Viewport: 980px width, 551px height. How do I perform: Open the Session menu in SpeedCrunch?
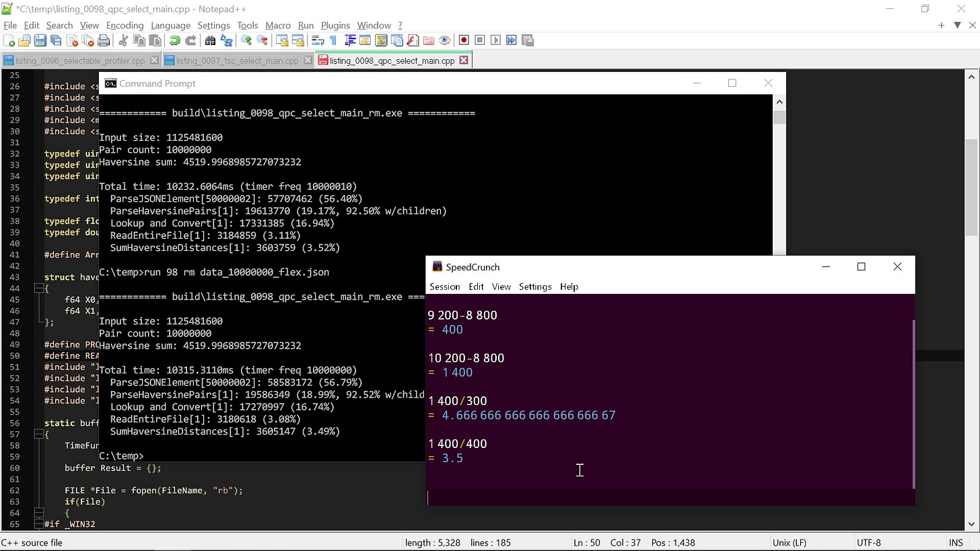(x=444, y=287)
